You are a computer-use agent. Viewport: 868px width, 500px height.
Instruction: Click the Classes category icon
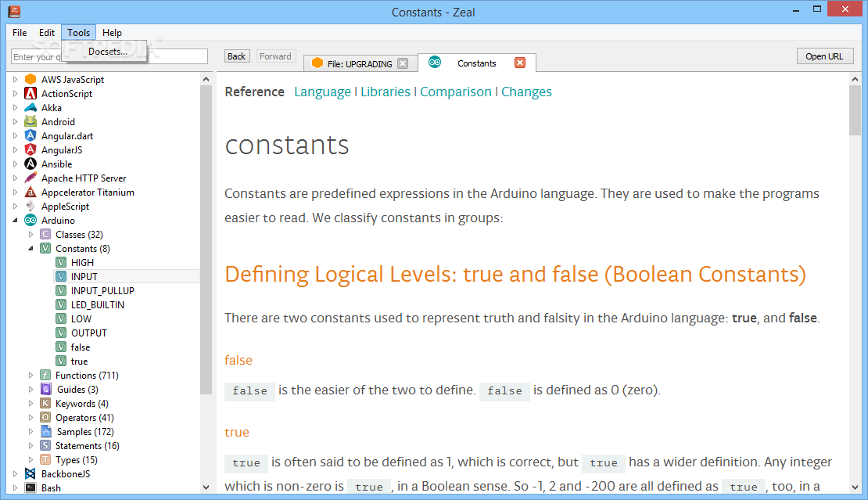click(x=45, y=234)
